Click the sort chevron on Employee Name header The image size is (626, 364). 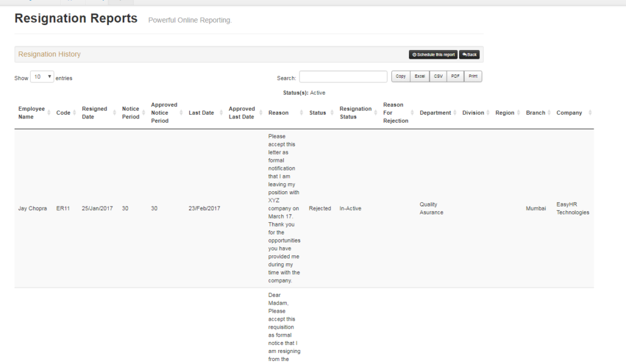50,112
